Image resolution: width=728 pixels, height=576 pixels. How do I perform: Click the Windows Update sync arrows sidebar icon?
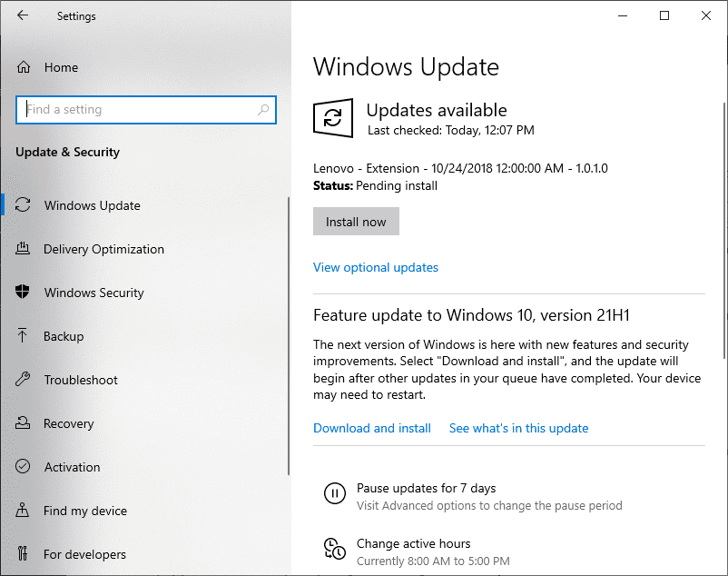coord(23,204)
